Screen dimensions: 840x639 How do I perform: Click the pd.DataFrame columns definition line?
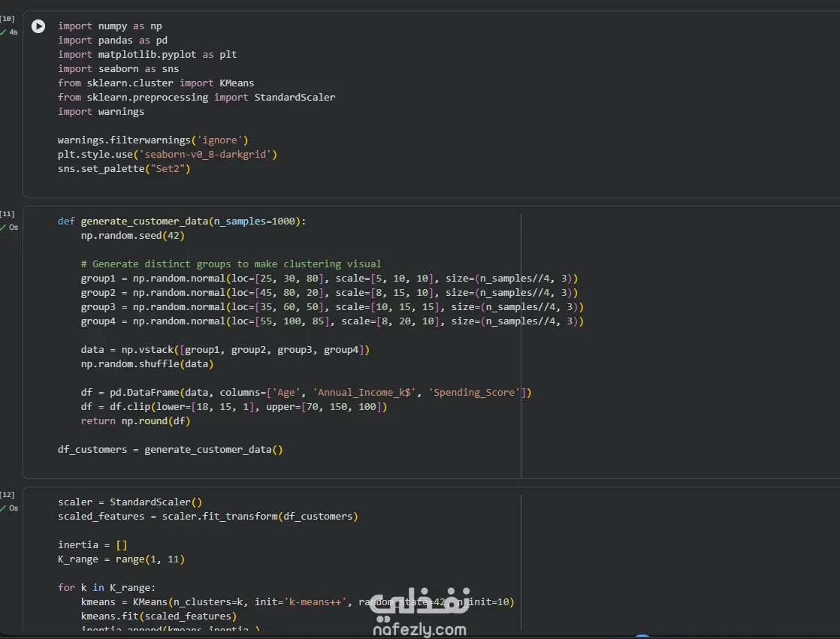coord(306,393)
